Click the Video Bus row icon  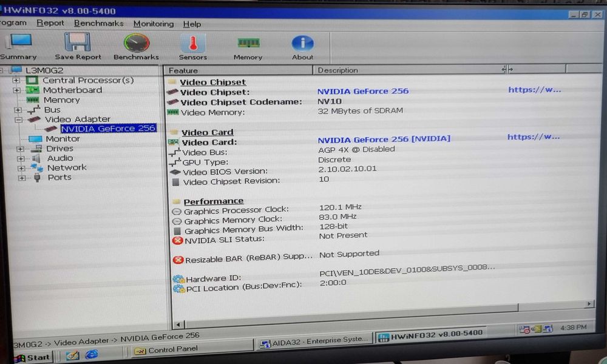click(x=175, y=152)
